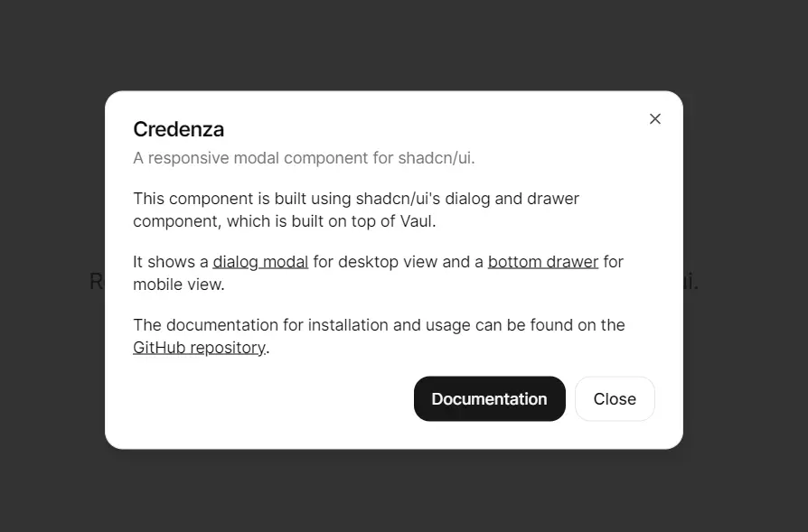The width and height of the screenshot is (808, 532).
Task: Open the Documentation button
Action: pyautogui.click(x=489, y=399)
